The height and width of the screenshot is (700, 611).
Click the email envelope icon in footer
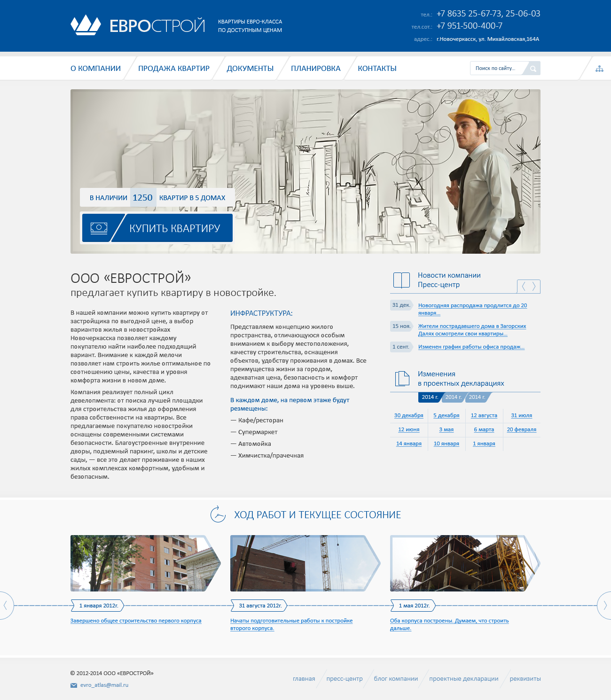[74, 685]
